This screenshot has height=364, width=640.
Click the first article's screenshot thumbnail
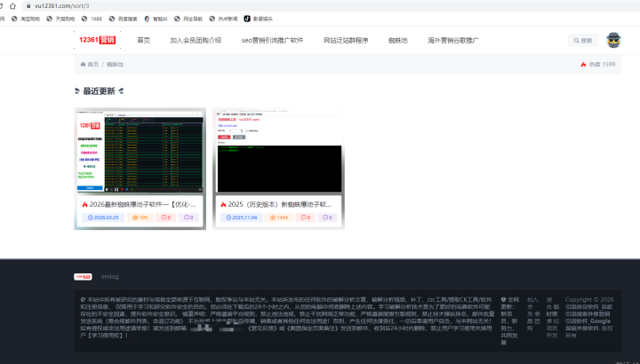pos(140,151)
